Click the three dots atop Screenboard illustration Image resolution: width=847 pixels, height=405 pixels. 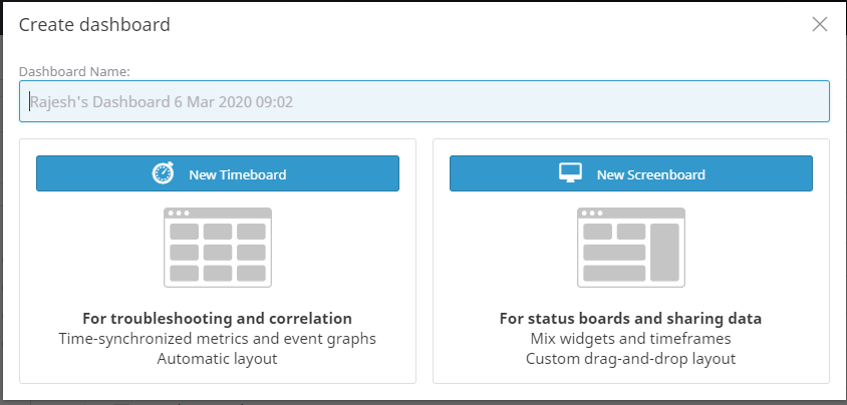click(x=592, y=213)
